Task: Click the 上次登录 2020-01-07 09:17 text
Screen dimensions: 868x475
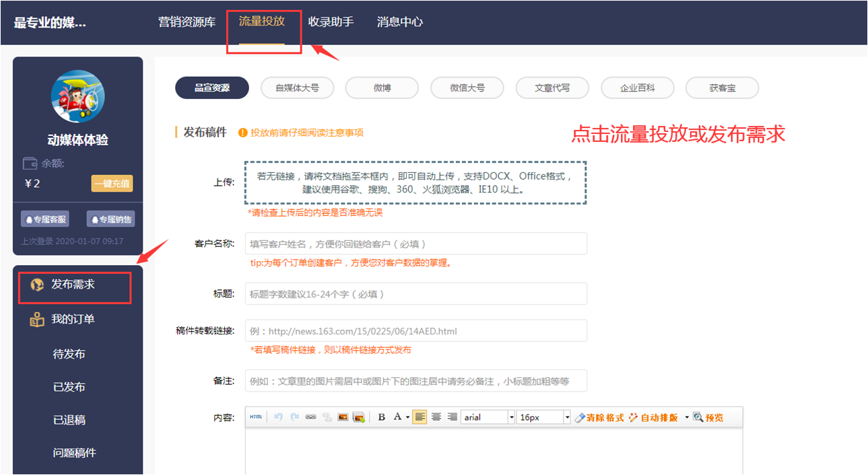Action: click(x=72, y=241)
